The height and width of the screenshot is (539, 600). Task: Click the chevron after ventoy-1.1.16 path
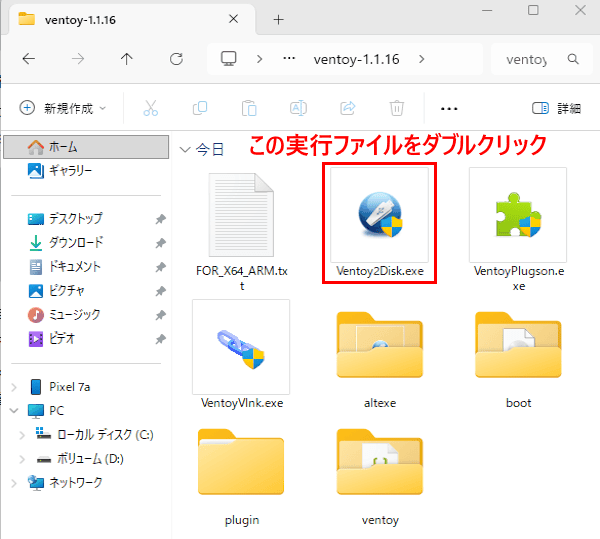pos(421,59)
